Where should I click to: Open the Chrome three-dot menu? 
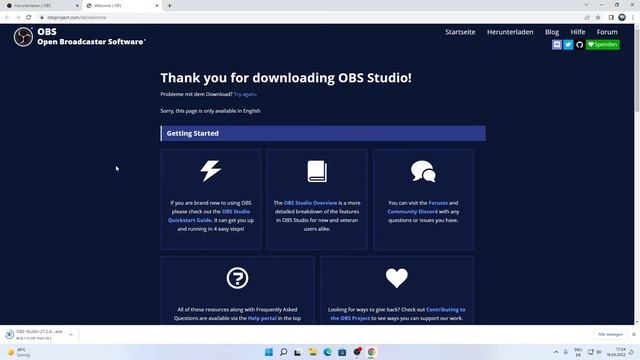click(633, 17)
